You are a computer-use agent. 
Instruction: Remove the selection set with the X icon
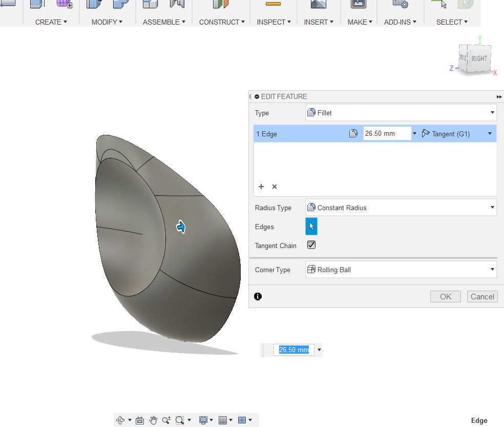coord(275,187)
